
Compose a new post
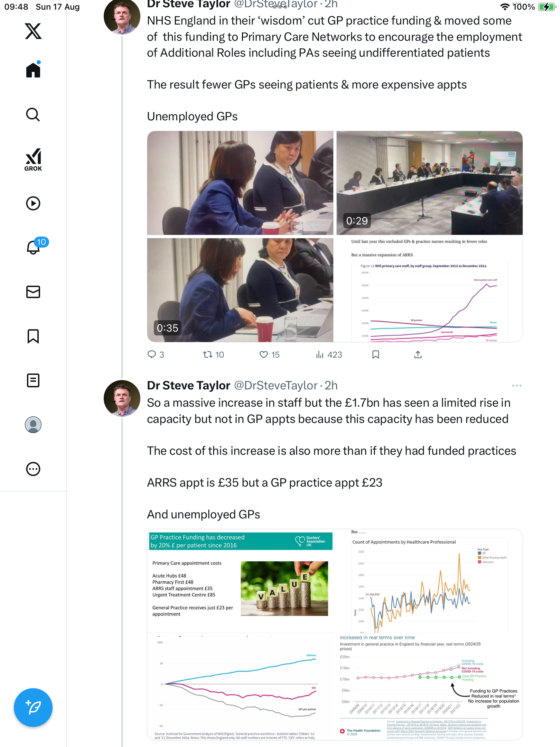click(33, 708)
